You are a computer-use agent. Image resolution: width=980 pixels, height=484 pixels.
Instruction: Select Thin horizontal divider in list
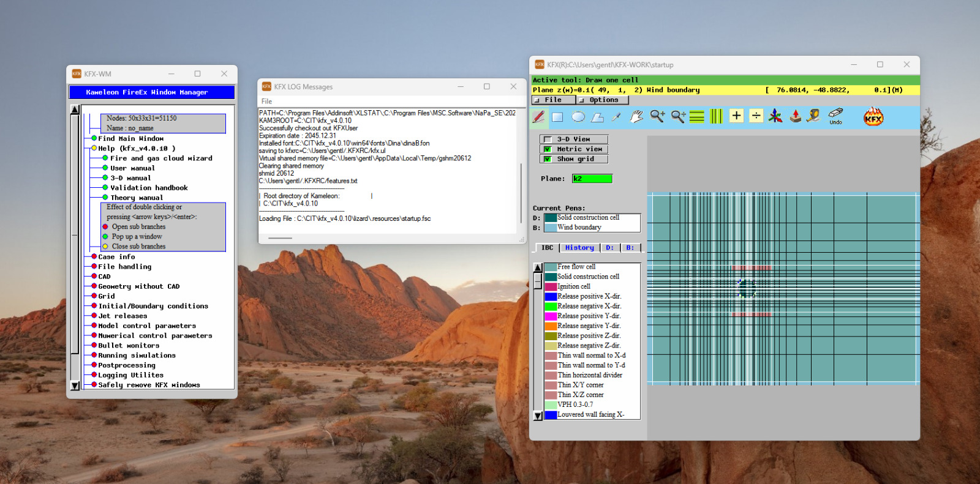592,375
